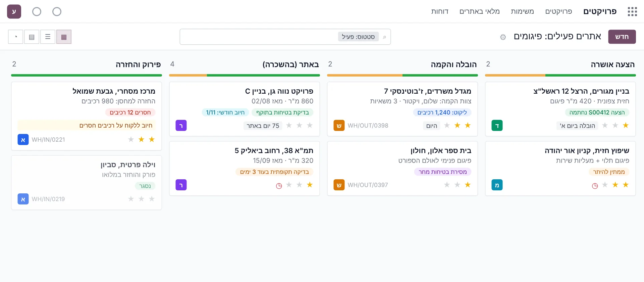Switch to the kanban grid view icon
The image size is (644, 282).
[64, 37]
